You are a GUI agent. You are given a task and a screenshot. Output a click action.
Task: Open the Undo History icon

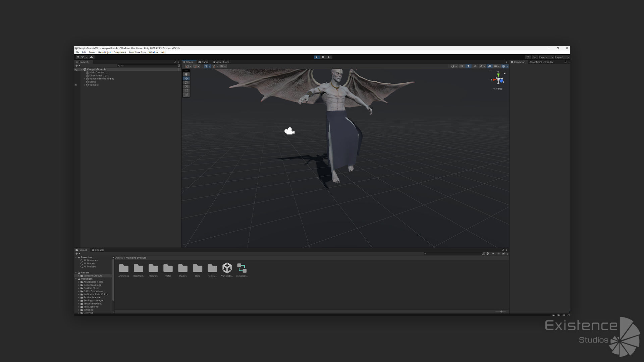[x=528, y=57]
